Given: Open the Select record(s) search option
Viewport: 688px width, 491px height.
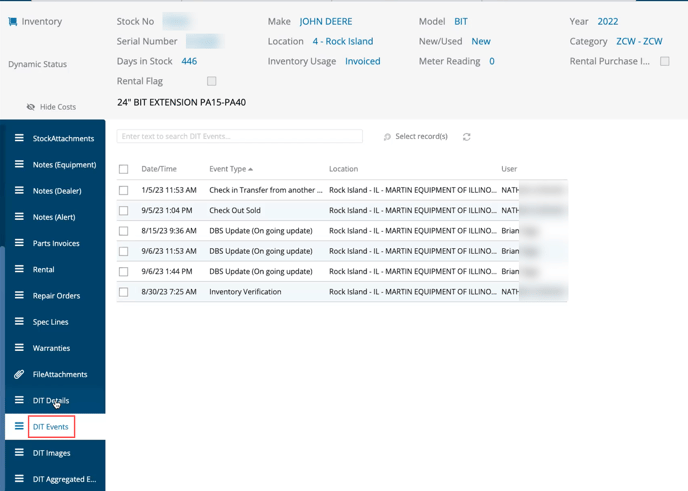Looking at the screenshot, I should click(x=416, y=137).
